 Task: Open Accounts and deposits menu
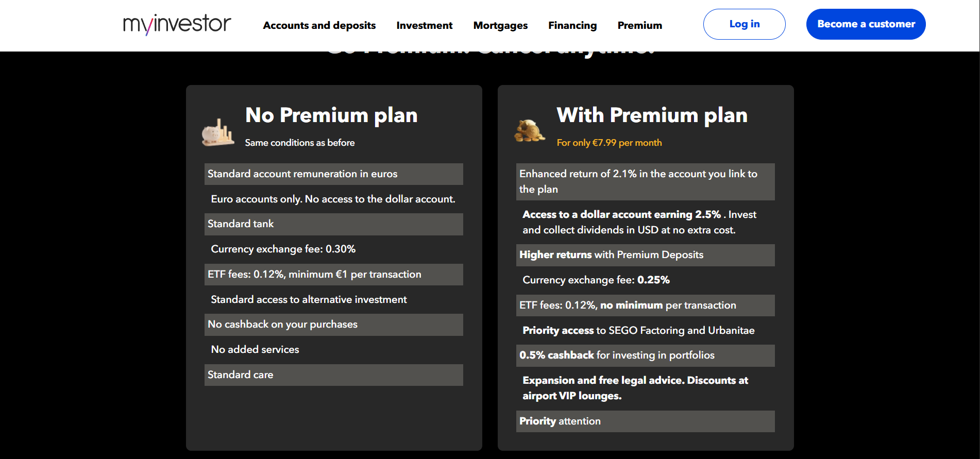pyautogui.click(x=319, y=25)
